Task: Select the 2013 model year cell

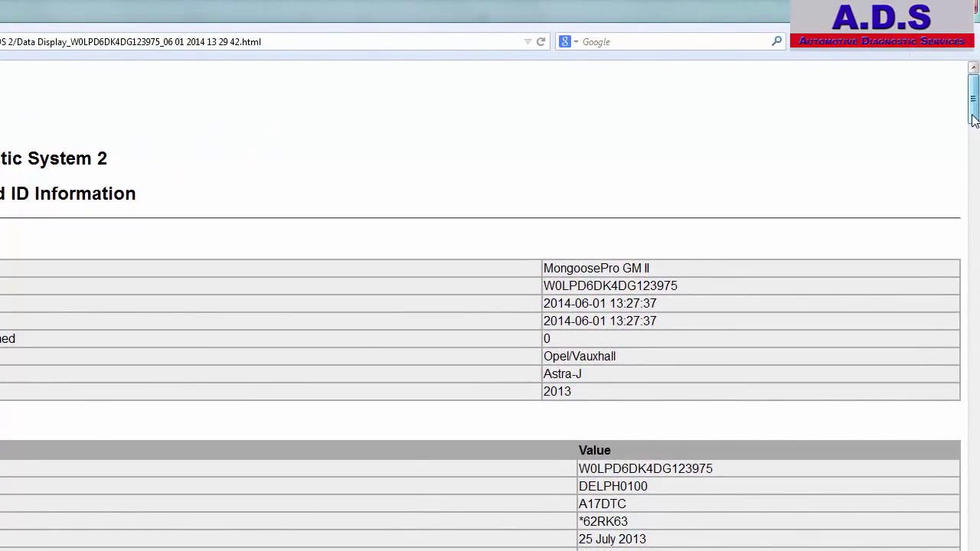Action: (750, 391)
